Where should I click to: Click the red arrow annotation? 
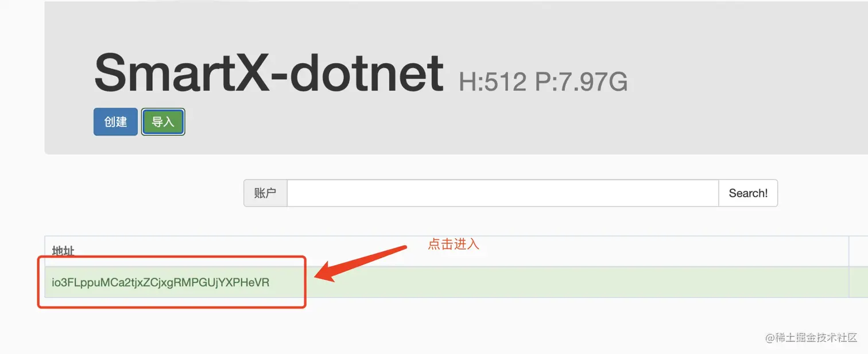361,263
